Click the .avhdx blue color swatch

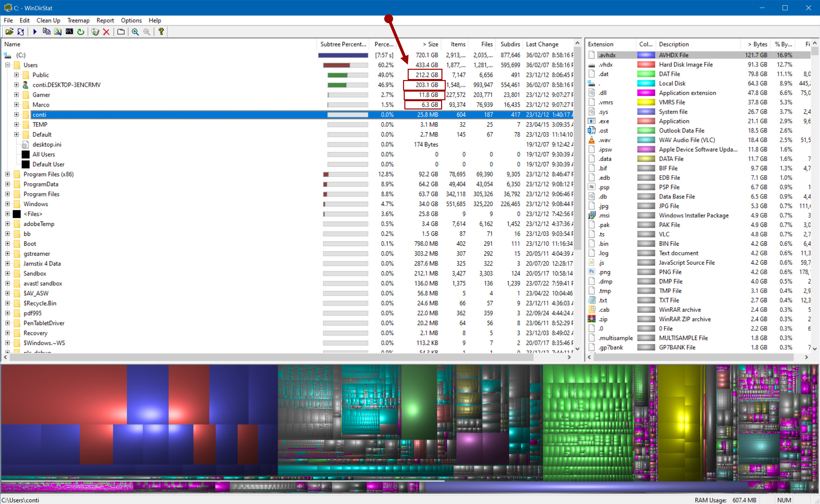coord(646,55)
